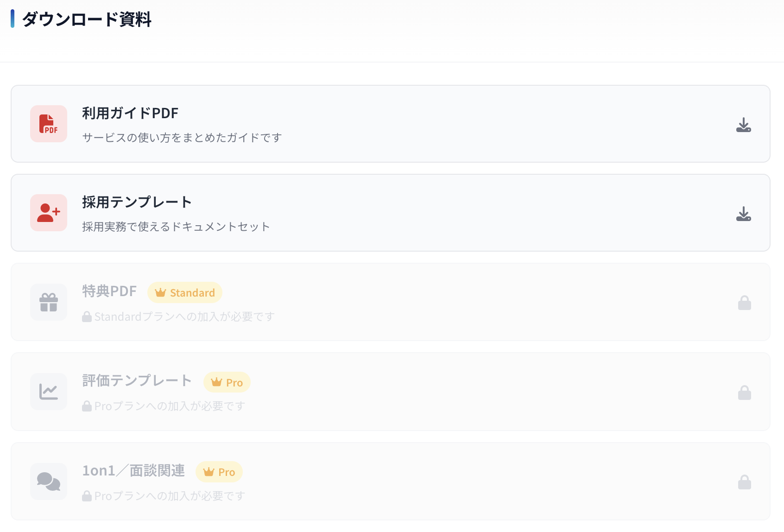The height and width of the screenshot is (532, 784).
Task: Click the lock icon on the 1on1／面談関連 row
Action: pos(744,482)
